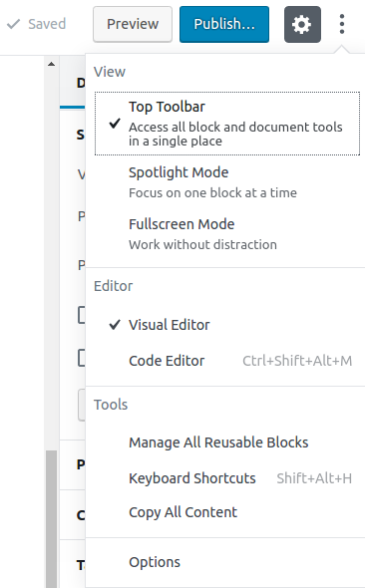
Task: Close the three-dots more options menu
Action: click(341, 24)
